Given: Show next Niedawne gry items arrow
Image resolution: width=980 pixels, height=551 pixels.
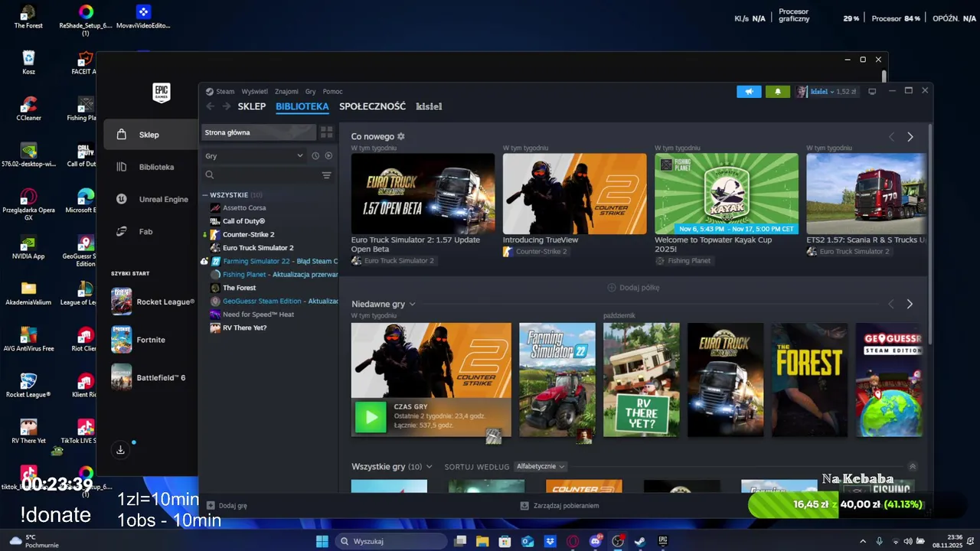Looking at the screenshot, I should pyautogui.click(x=910, y=304).
